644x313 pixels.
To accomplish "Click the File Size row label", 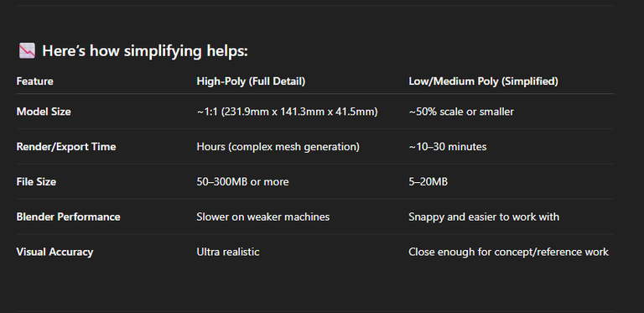I will pyautogui.click(x=36, y=181).
